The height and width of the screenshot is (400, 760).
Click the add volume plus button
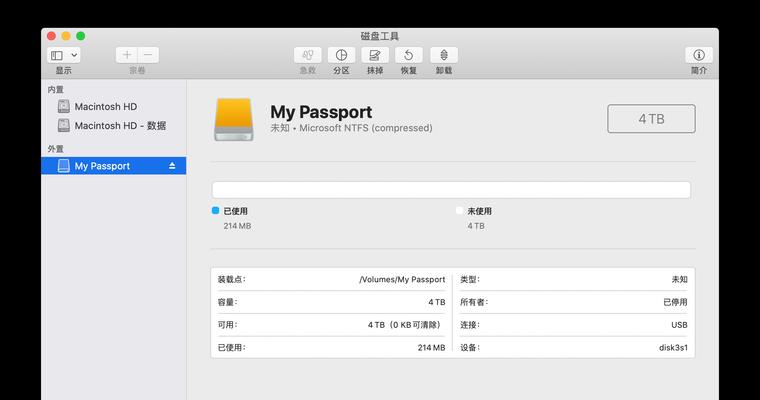click(x=127, y=55)
